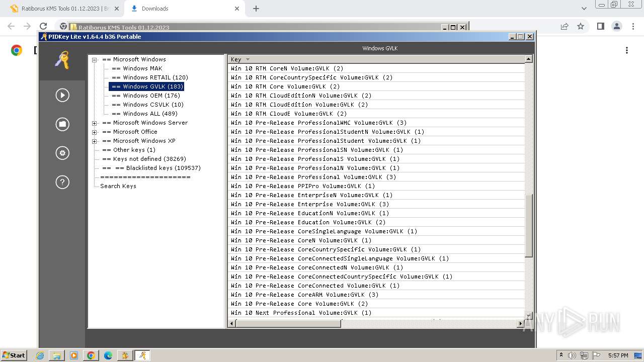This screenshot has width=644, height=362.
Task: Open the Chrome profile avatar icon
Action: pos(616,26)
